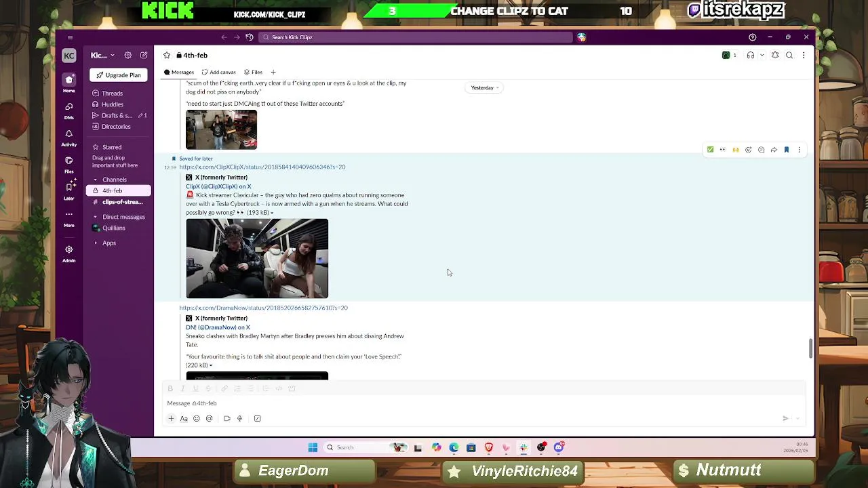Open Drafts & sent in sidebar

coord(119,115)
